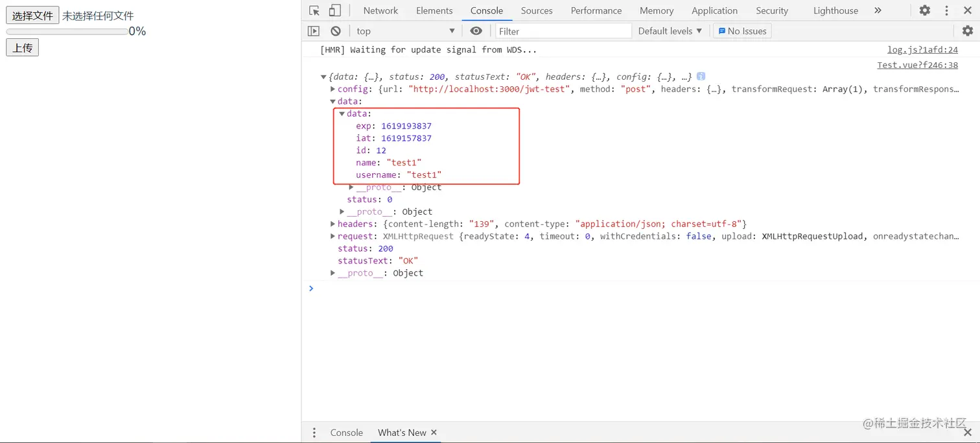Create live expression with the eye icon
This screenshot has width=980, height=443.
tap(476, 31)
